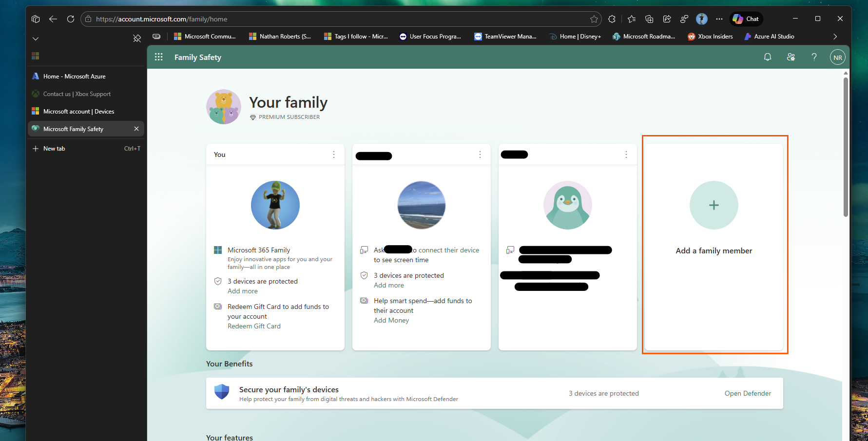The height and width of the screenshot is (441, 868).
Task: Click the ocean photo profile picture
Action: click(x=422, y=205)
